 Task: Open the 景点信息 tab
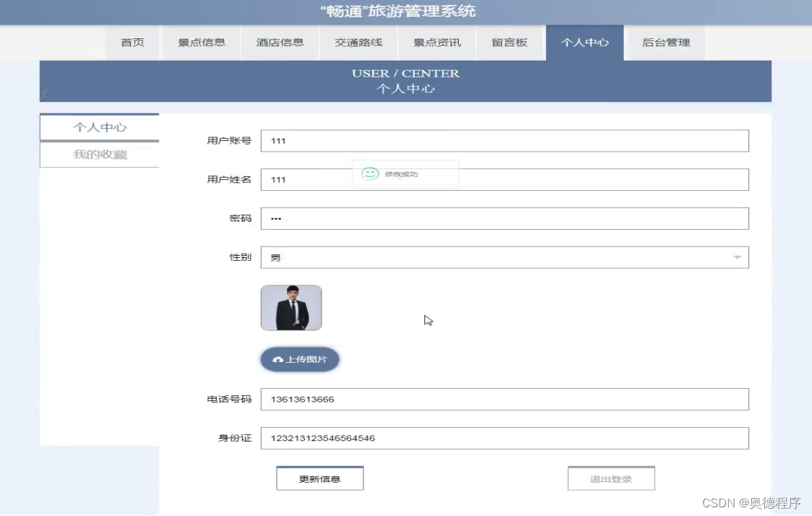pyautogui.click(x=200, y=43)
